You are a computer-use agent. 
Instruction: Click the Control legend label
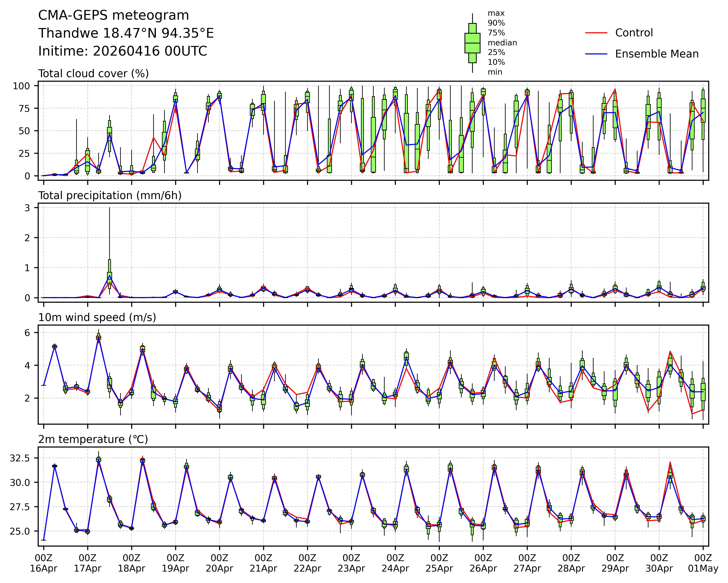click(634, 33)
